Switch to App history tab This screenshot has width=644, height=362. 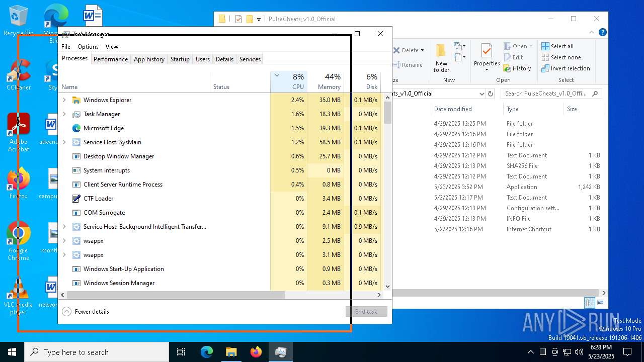149,59
